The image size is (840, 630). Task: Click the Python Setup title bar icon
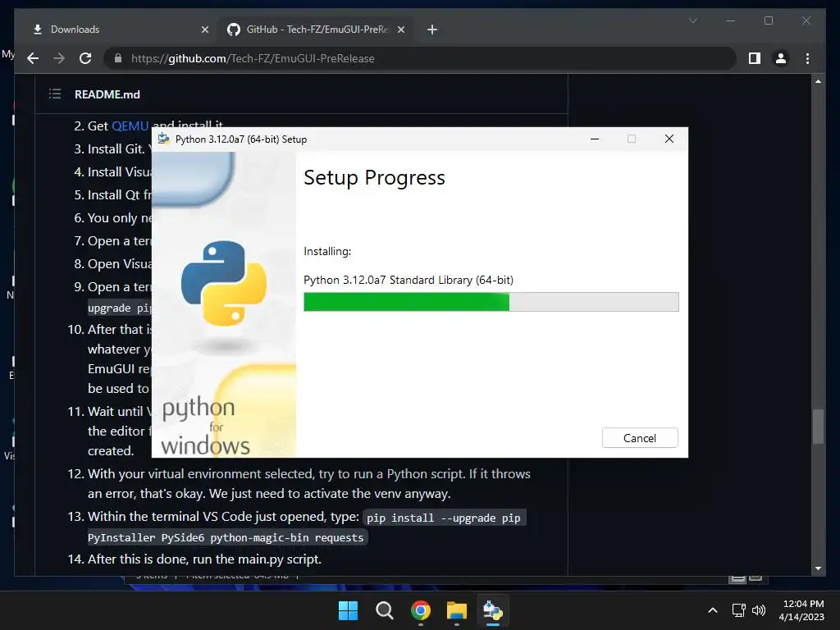pyautogui.click(x=164, y=139)
